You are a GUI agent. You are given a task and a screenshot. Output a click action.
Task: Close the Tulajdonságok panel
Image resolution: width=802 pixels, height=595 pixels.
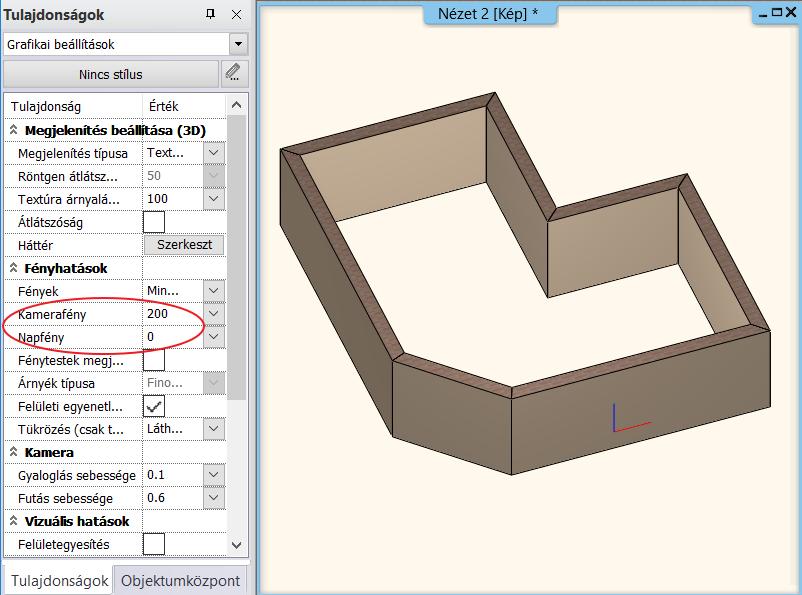pyautogui.click(x=236, y=14)
